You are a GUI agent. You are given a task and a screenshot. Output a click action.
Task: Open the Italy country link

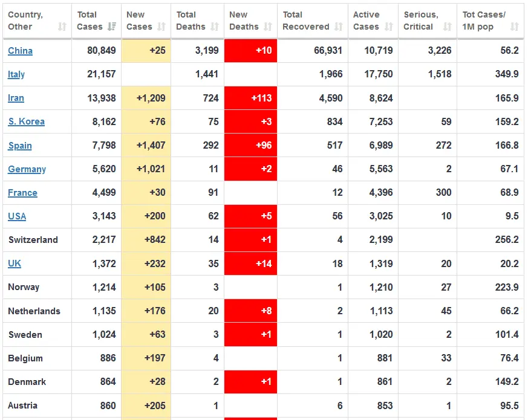(16, 74)
